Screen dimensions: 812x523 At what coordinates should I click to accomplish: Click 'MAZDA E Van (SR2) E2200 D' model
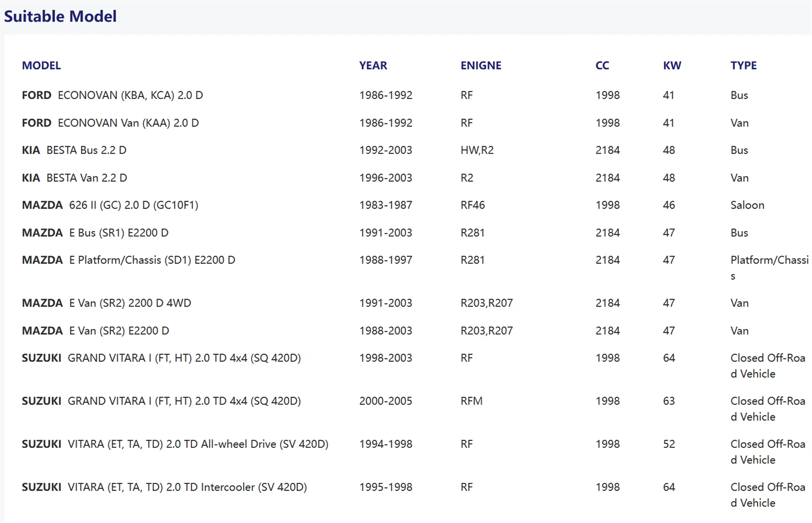click(x=95, y=331)
